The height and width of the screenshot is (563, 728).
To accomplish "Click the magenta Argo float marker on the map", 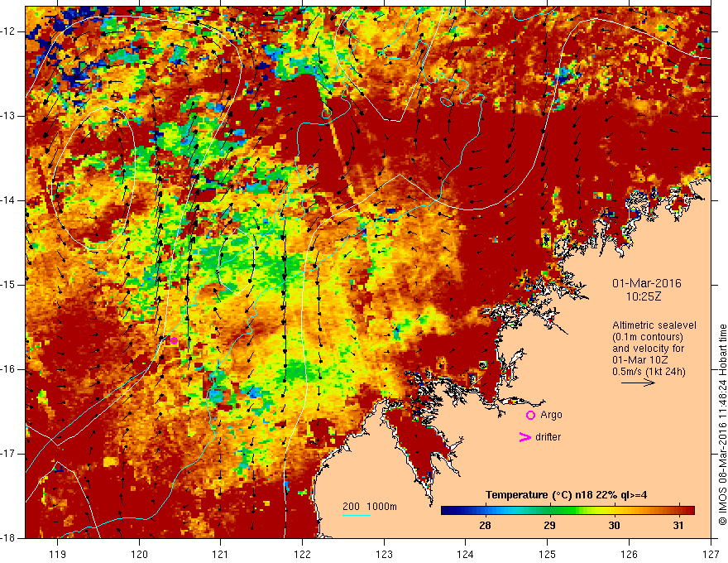I will coord(174,340).
